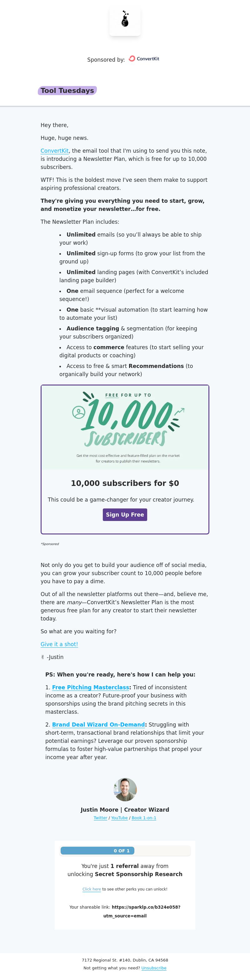
Task: Click the 0 OF 1 referral progress bar
Action: coord(125,851)
